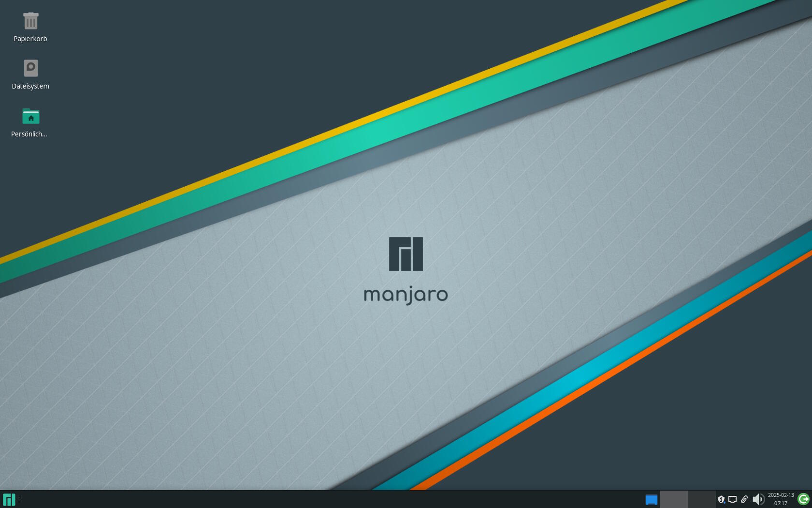This screenshot has height=508, width=812.
Task: Open the shield update notifier icon
Action: [x=721, y=499]
